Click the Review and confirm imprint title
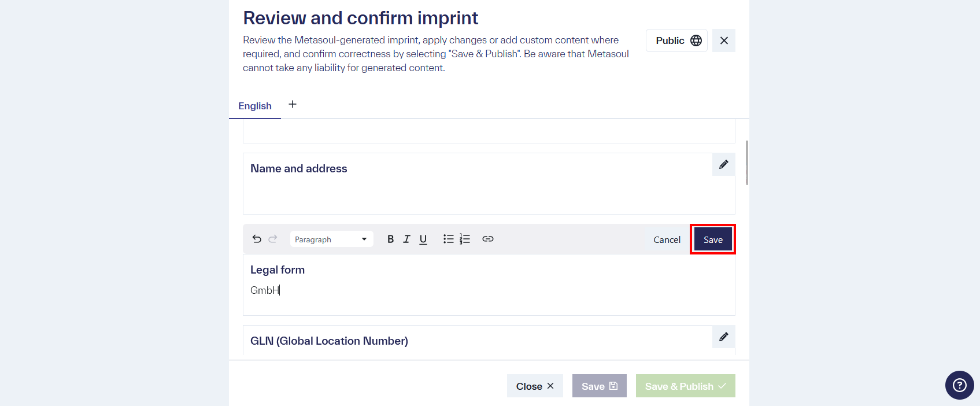Image resolution: width=980 pixels, height=406 pixels. tap(361, 18)
